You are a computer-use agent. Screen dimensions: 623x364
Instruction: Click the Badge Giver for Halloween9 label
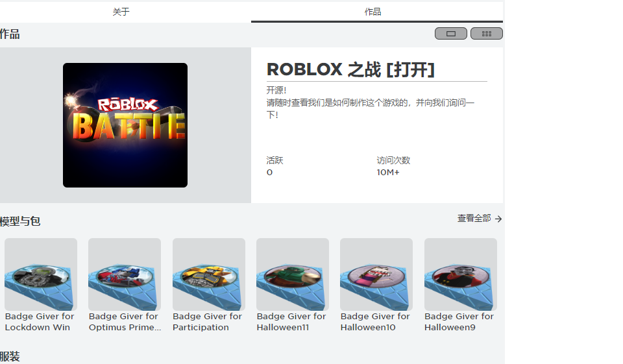[x=459, y=322]
